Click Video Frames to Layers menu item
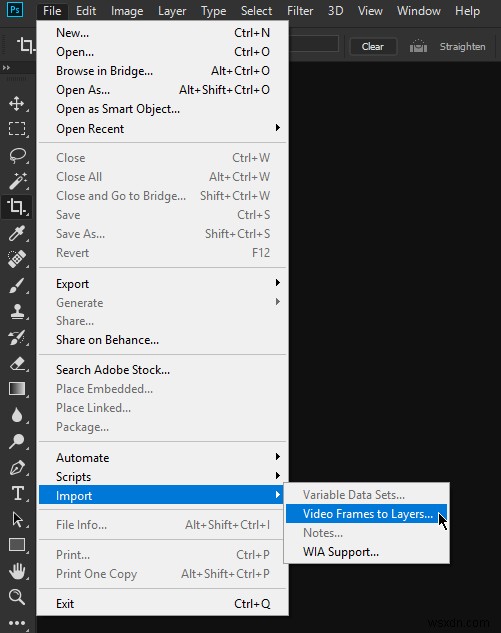The height and width of the screenshot is (633, 501). pos(366,514)
